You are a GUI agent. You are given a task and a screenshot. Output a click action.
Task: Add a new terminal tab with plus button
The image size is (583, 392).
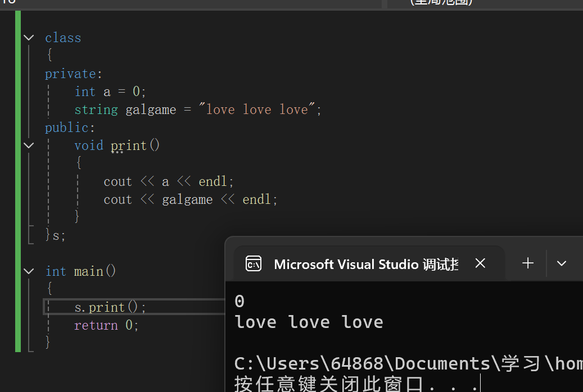click(527, 263)
